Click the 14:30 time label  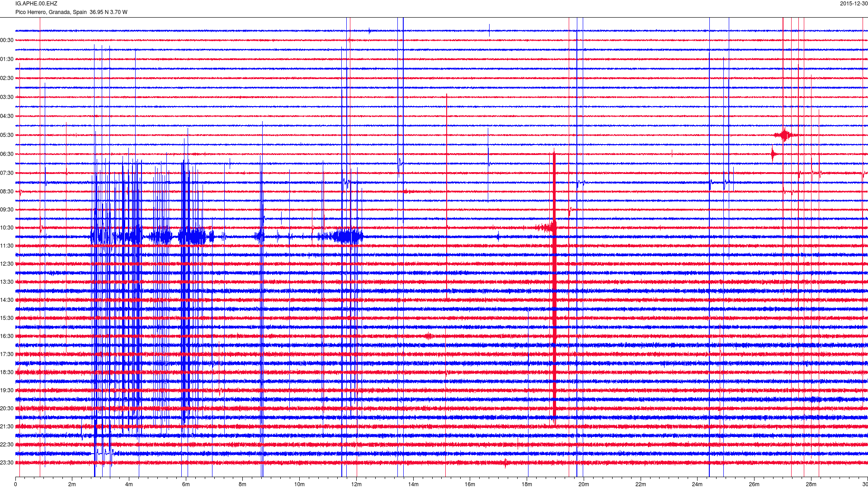point(7,300)
